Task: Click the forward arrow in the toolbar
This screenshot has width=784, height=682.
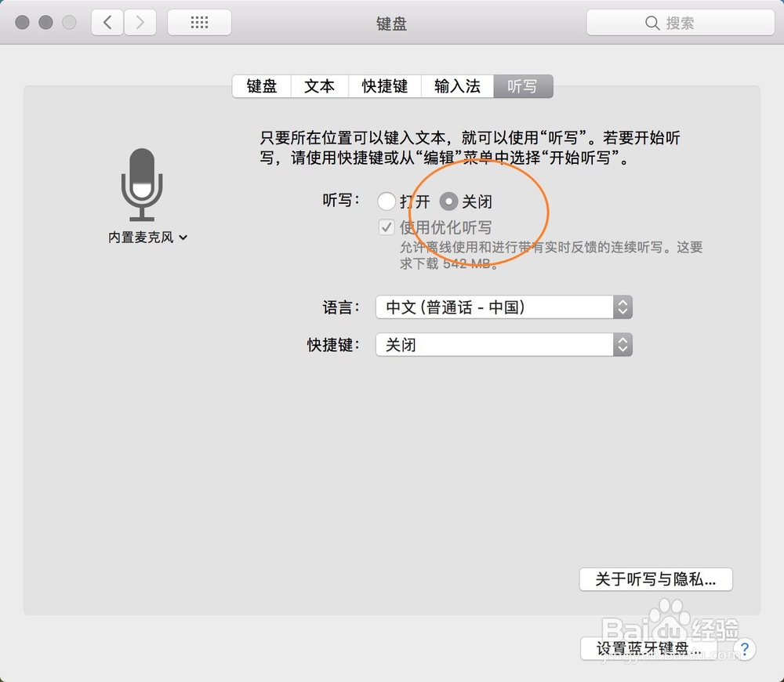Action: (x=140, y=22)
